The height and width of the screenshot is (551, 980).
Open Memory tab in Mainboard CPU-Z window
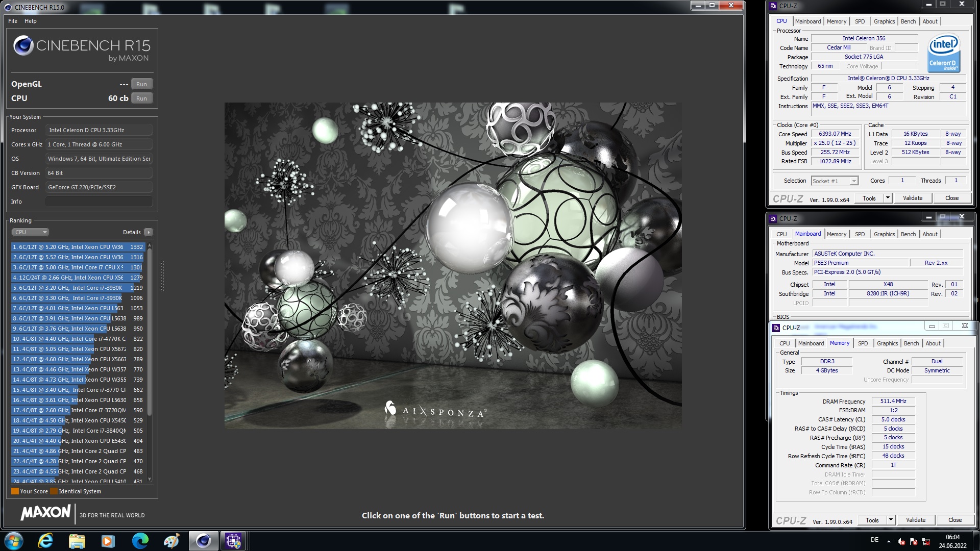(x=837, y=234)
